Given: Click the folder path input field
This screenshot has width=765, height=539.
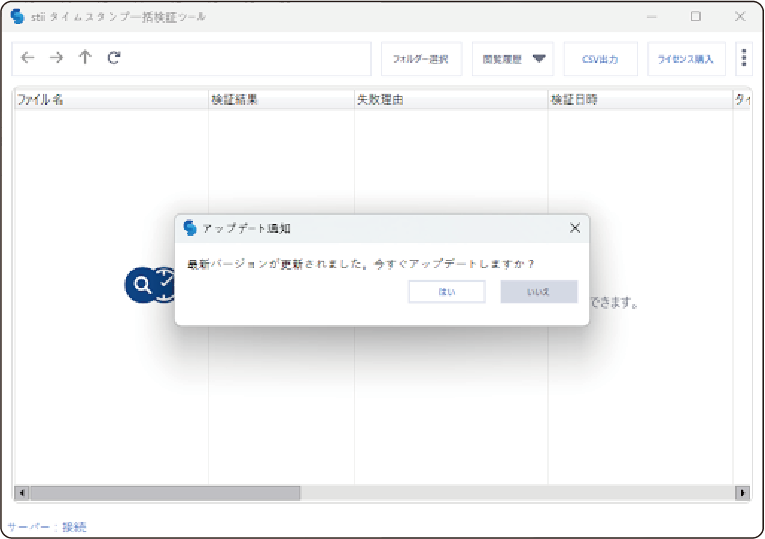Looking at the screenshot, I should coord(250,58).
